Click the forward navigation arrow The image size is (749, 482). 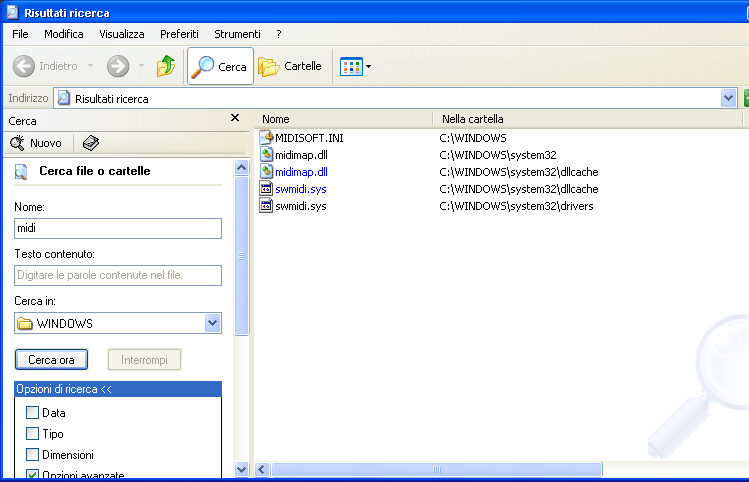point(118,66)
